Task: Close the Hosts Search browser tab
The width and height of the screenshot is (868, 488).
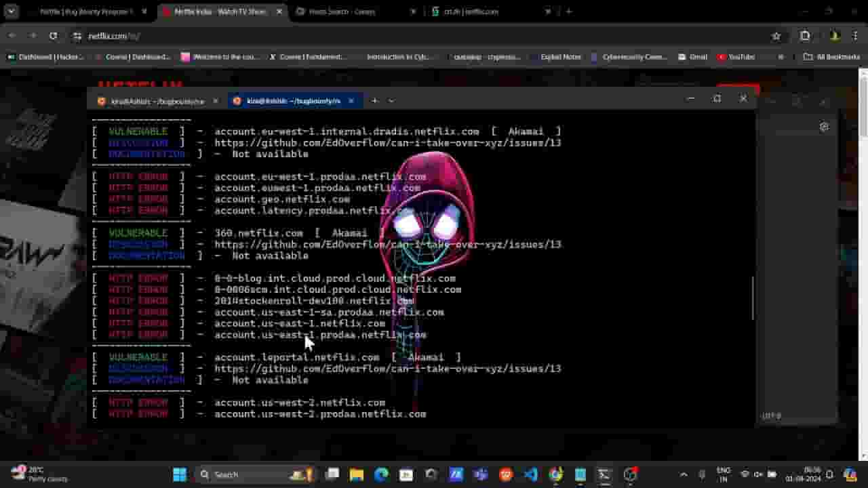Action: pos(414,12)
